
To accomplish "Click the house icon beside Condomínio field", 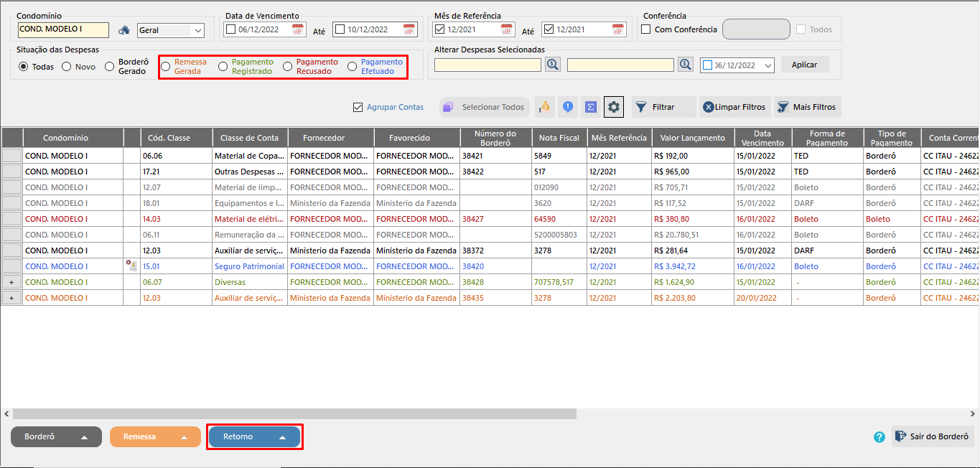I will 124,30.
